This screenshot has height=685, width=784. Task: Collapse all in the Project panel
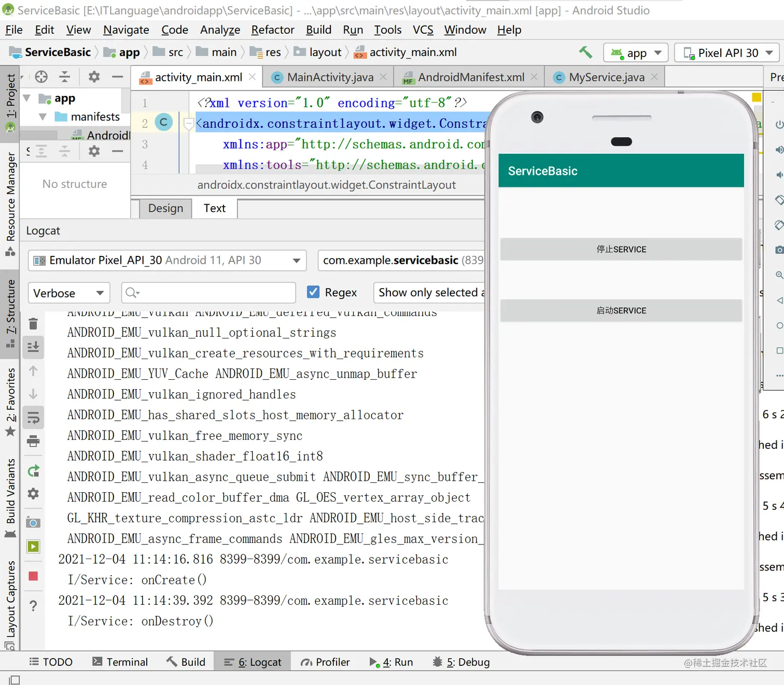pos(64,77)
